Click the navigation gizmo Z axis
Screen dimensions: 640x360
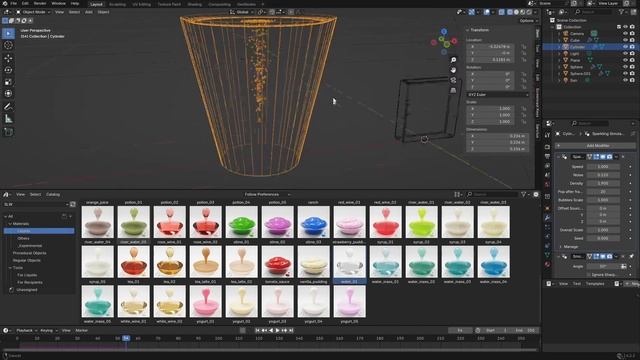(x=444, y=31)
